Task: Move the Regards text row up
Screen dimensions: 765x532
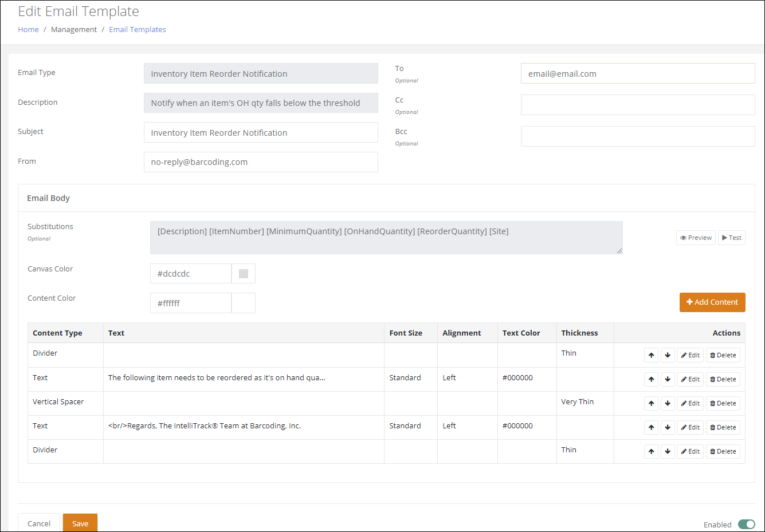Action: tap(652, 427)
